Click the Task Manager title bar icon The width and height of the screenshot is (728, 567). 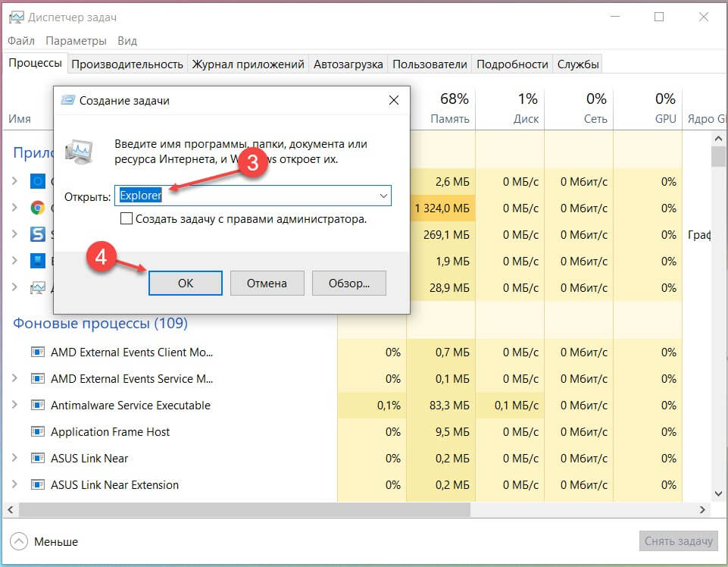(16, 17)
